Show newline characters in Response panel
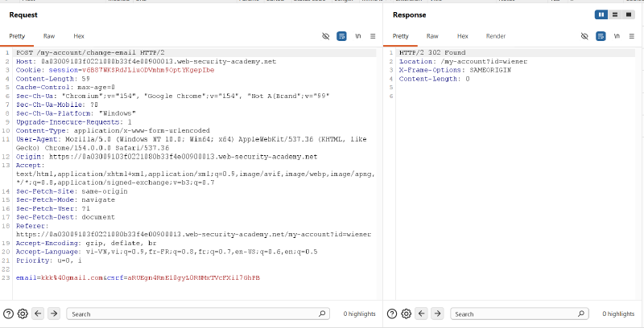The width and height of the screenshot is (644, 328). [617, 36]
